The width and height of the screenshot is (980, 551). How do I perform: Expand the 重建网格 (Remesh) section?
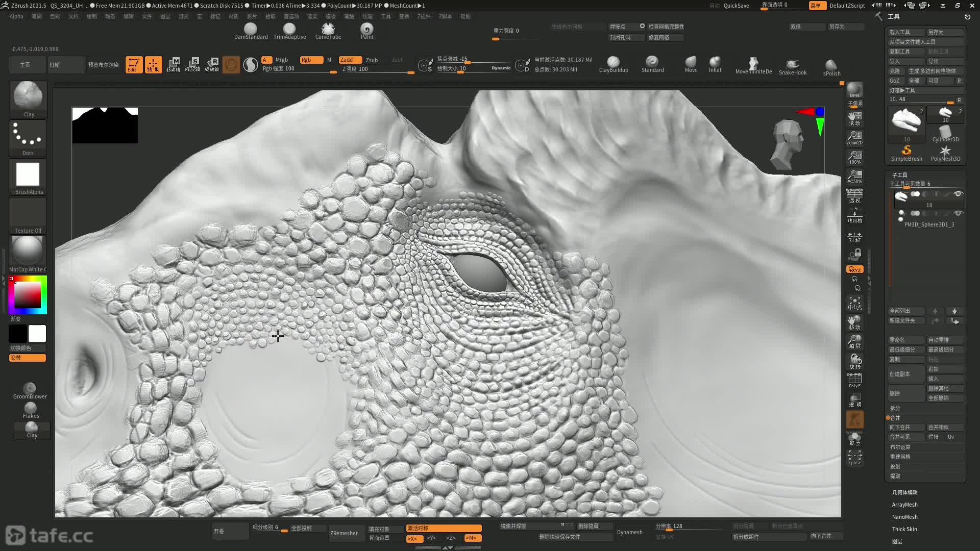click(x=900, y=457)
